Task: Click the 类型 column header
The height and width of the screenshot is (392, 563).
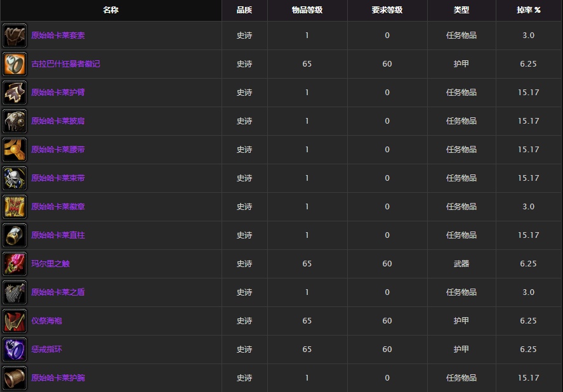Action: [461, 10]
